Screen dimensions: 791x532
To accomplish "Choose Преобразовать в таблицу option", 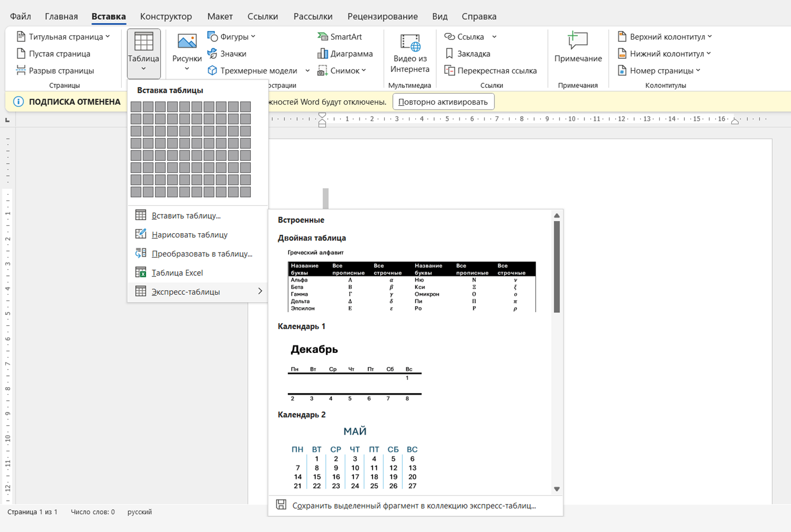I will [x=197, y=254].
